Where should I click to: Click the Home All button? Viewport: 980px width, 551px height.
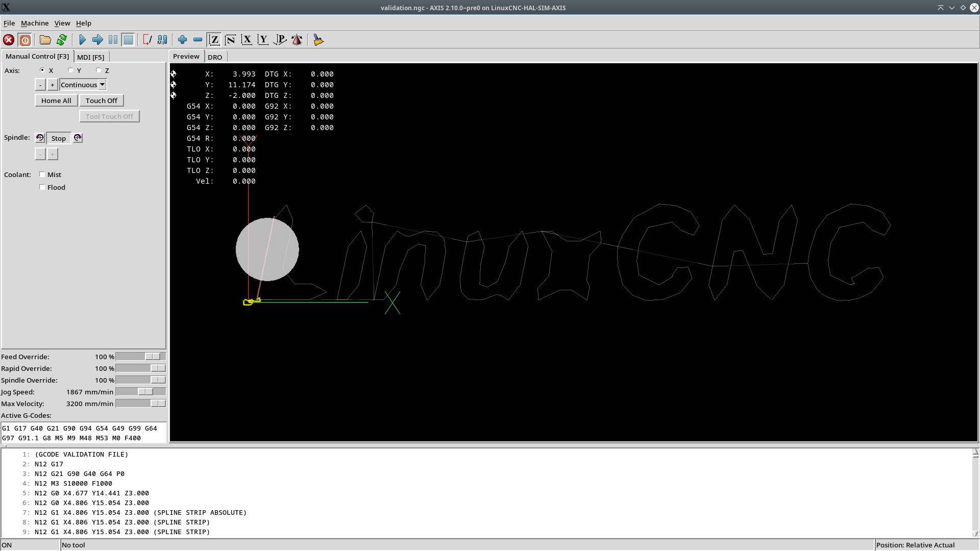coord(56,101)
